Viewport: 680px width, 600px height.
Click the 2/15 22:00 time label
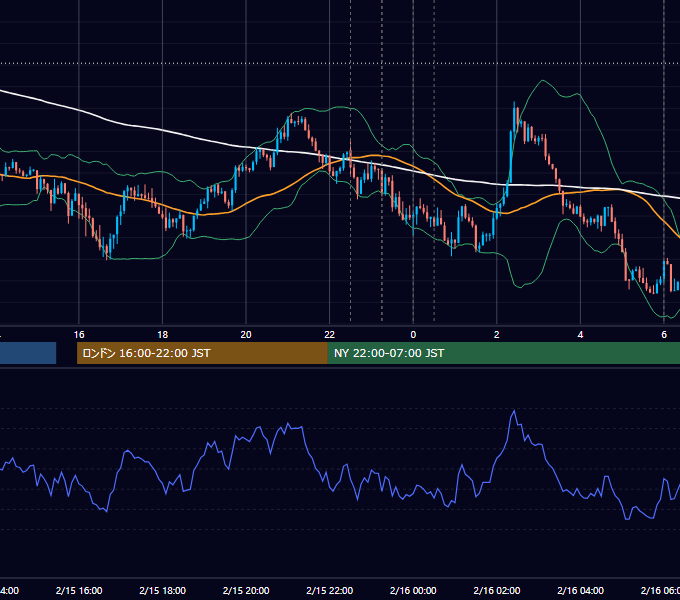(x=330, y=590)
